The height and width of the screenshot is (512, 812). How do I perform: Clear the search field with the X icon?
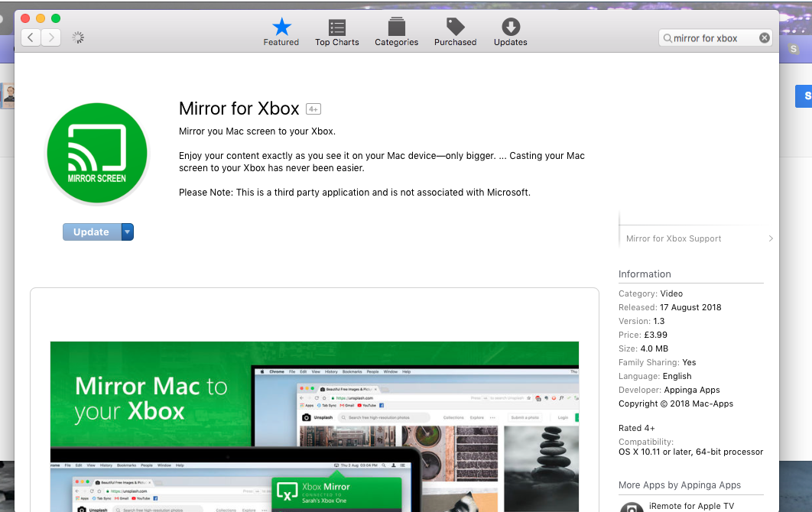[765, 37]
